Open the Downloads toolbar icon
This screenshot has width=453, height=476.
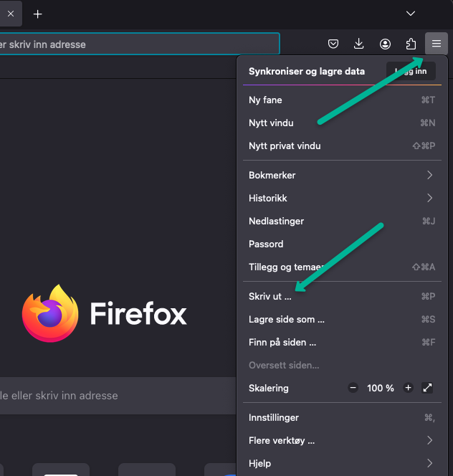pos(359,44)
